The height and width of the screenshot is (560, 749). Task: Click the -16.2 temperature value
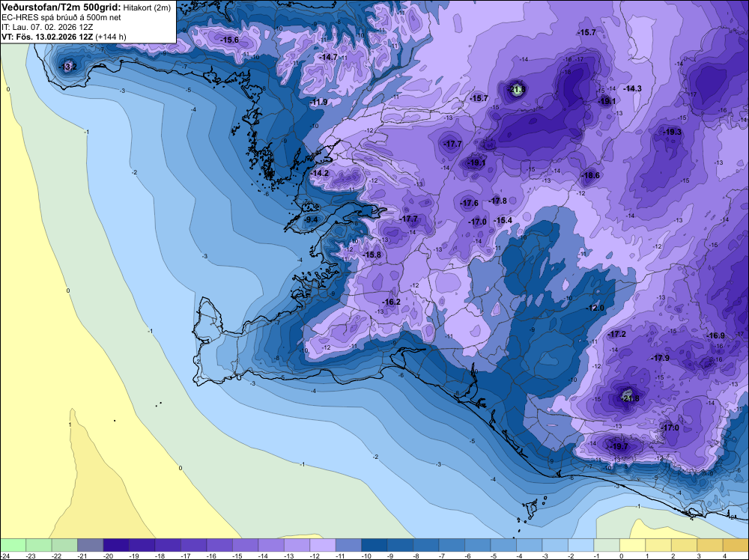(391, 302)
